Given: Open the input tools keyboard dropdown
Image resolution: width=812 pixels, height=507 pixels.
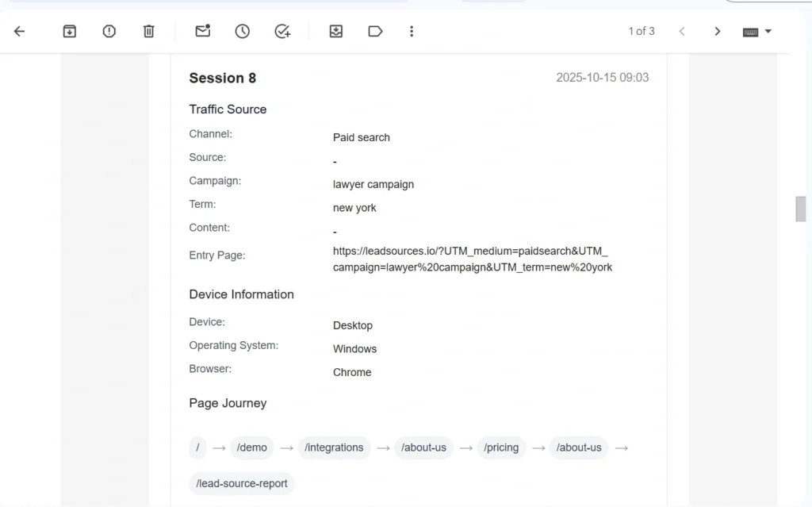Looking at the screenshot, I should (x=757, y=32).
